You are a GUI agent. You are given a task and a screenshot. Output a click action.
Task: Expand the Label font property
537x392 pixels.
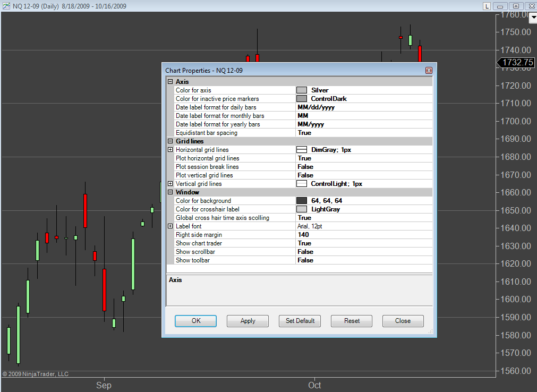pos(170,226)
